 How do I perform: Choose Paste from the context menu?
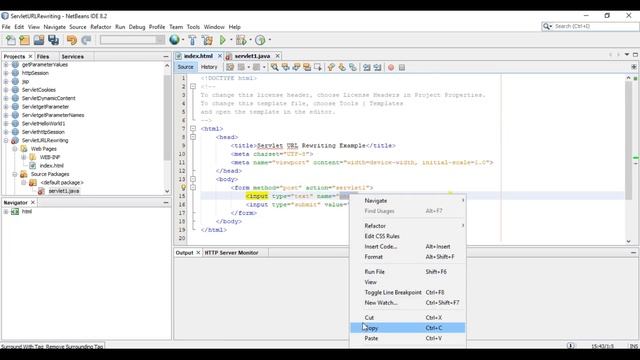(x=407, y=338)
